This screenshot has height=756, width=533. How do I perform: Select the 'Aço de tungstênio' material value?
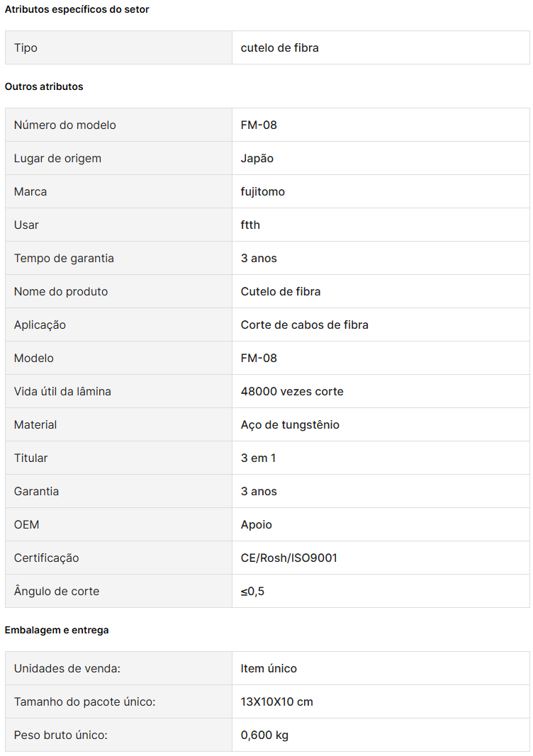click(290, 424)
